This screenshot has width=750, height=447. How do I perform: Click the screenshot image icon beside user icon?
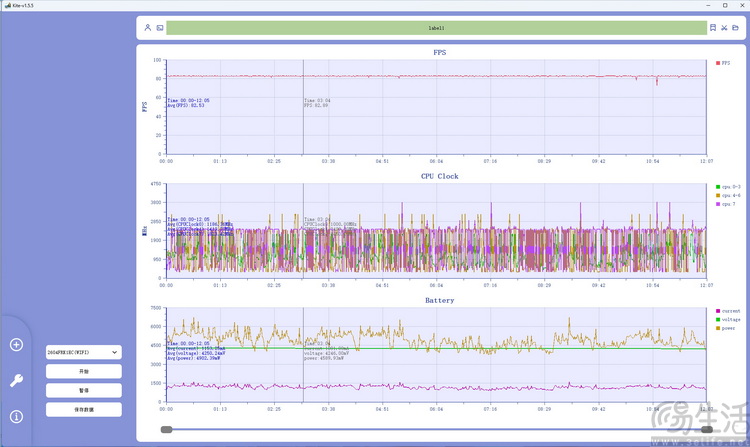[159, 28]
